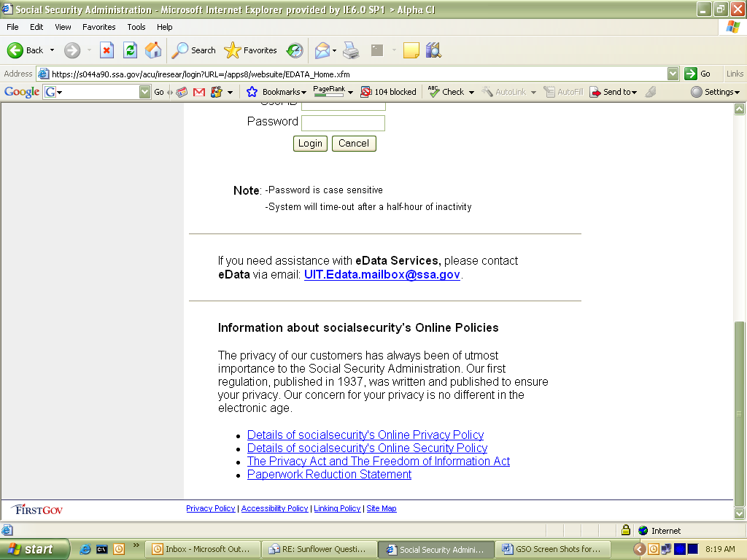This screenshot has height=560, width=747.
Task: Refresh the current page
Action: pyautogui.click(x=130, y=50)
